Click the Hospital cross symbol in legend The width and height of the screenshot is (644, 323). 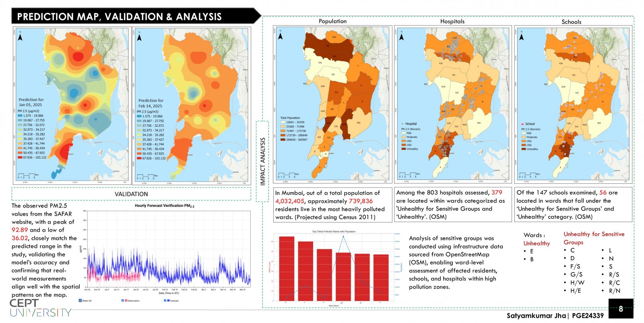point(402,124)
